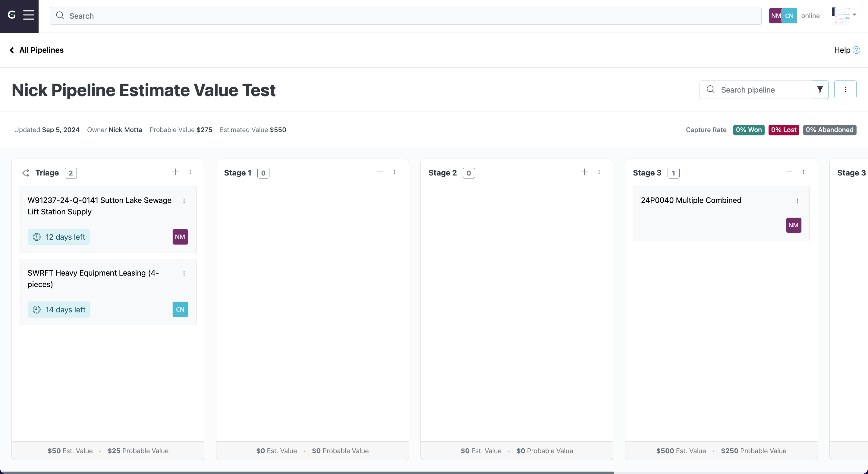
Task: Click NM avatar on Sutton Lake card
Action: [180, 237]
